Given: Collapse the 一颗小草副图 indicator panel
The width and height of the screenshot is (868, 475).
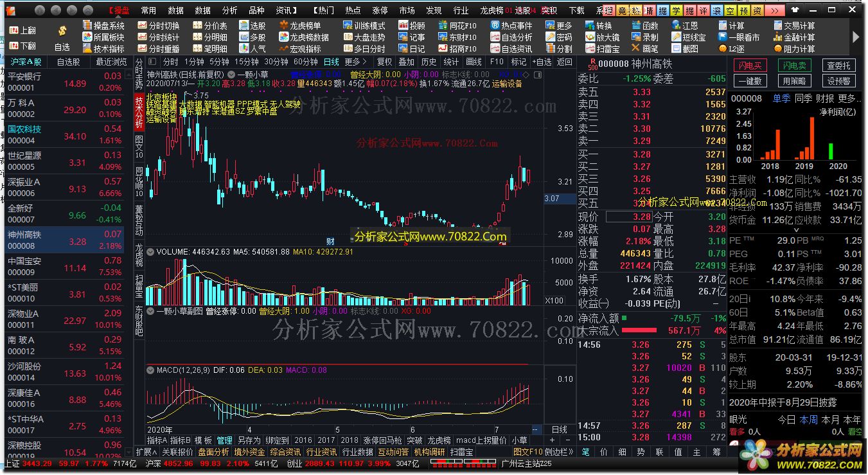Looking at the screenshot, I should 152,311.
